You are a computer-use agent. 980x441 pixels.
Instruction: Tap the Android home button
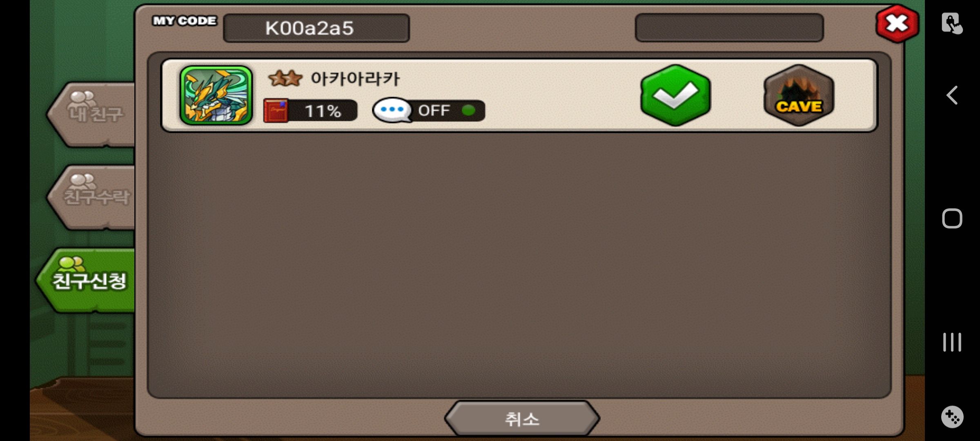point(952,218)
